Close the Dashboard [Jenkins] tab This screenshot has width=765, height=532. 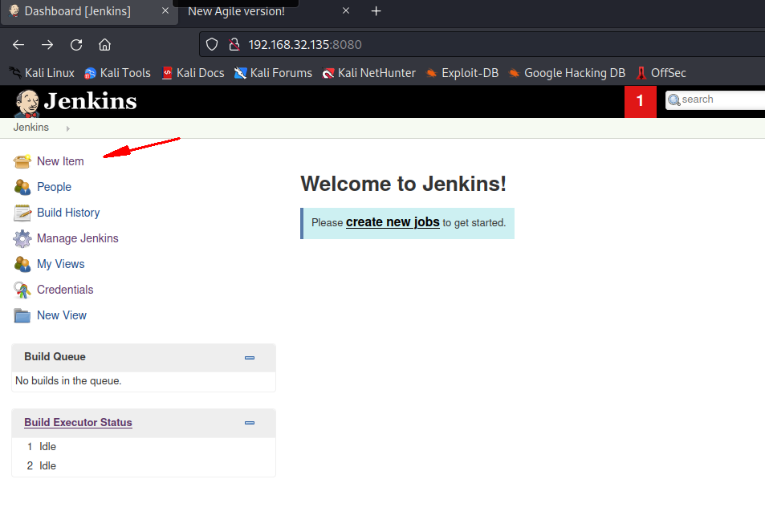coord(165,10)
